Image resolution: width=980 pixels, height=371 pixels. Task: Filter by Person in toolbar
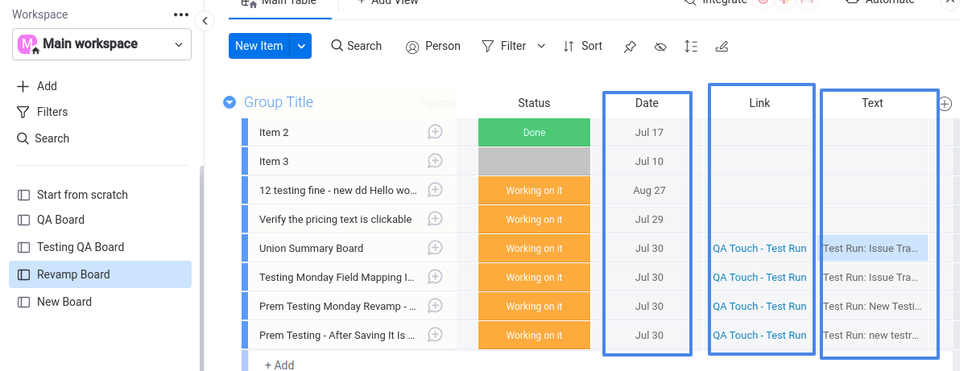tap(433, 46)
